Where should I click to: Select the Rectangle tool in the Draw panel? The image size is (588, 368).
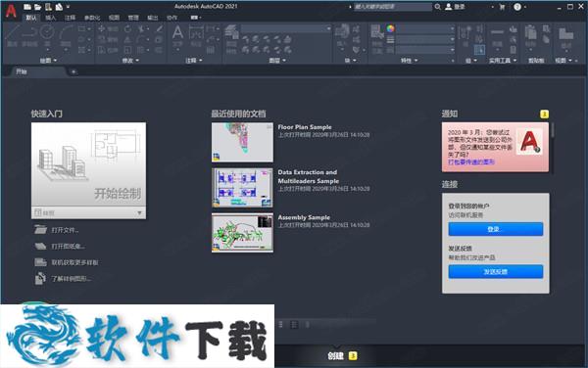(81, 28)
